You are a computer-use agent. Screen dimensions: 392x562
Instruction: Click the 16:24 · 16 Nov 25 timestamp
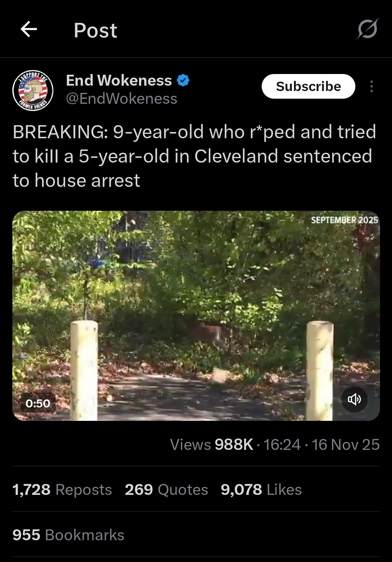322,444
